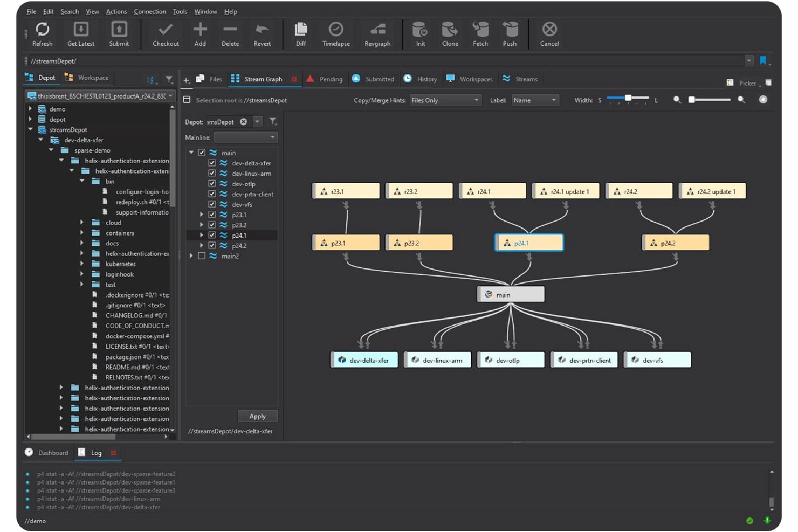Open the Copy/Merge Hints dropdown
The image size is (798, 532).
point(445,100)
